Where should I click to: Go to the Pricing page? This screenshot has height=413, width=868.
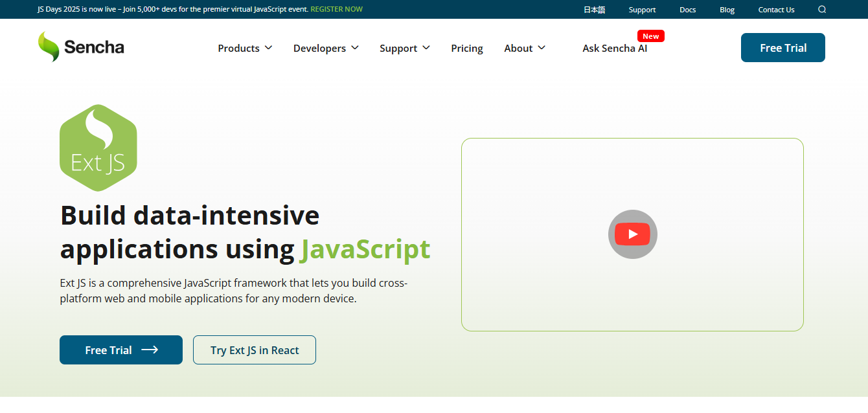click(467, 48)
